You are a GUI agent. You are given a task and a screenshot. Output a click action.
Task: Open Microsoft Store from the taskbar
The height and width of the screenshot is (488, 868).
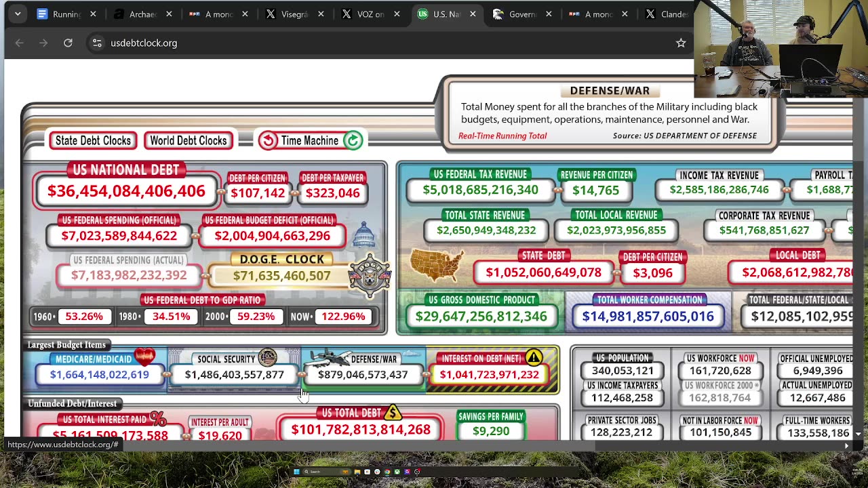click(367, 472)
